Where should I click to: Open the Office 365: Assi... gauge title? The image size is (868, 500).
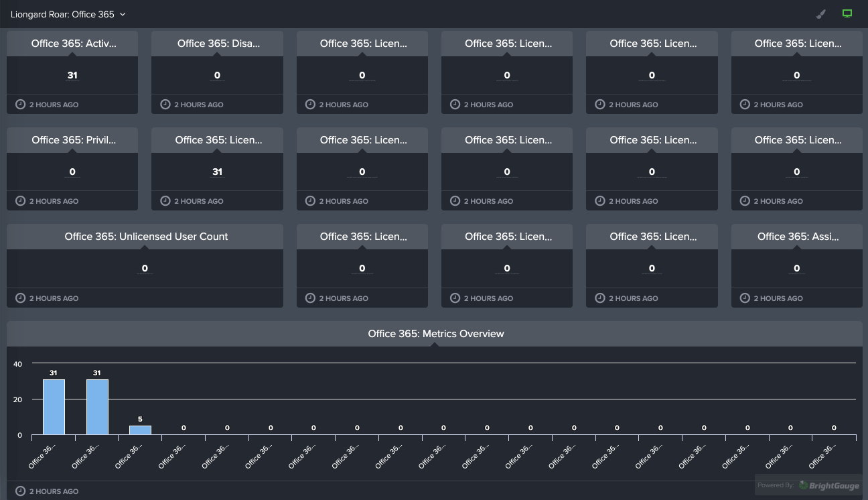click(x=798, y=237)
